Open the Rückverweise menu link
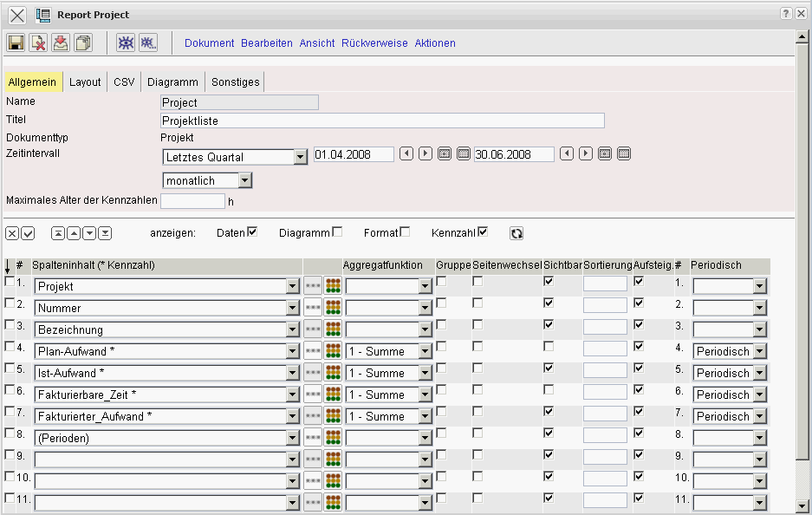Image resolution: width=812 pixels, height=515 pixels. [374, 43]
